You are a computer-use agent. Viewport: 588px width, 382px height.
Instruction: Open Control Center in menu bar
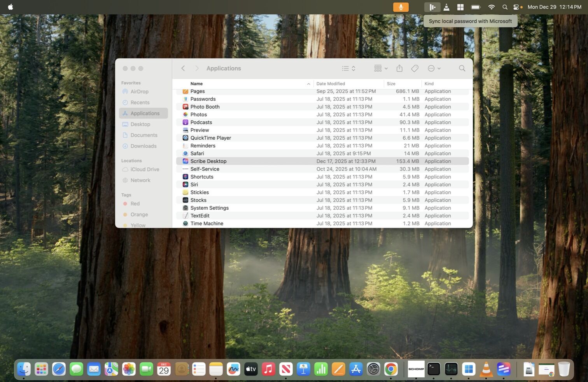(x=516, y=7)
